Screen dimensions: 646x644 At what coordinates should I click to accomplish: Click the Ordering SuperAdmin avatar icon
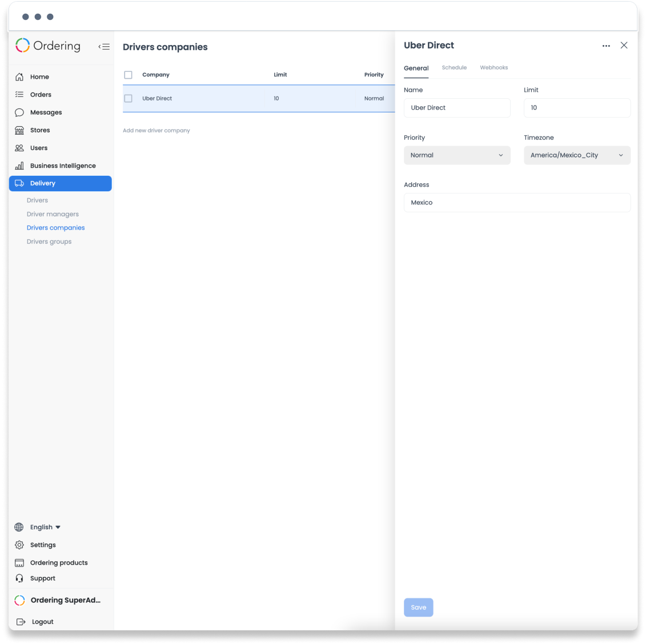20,601
